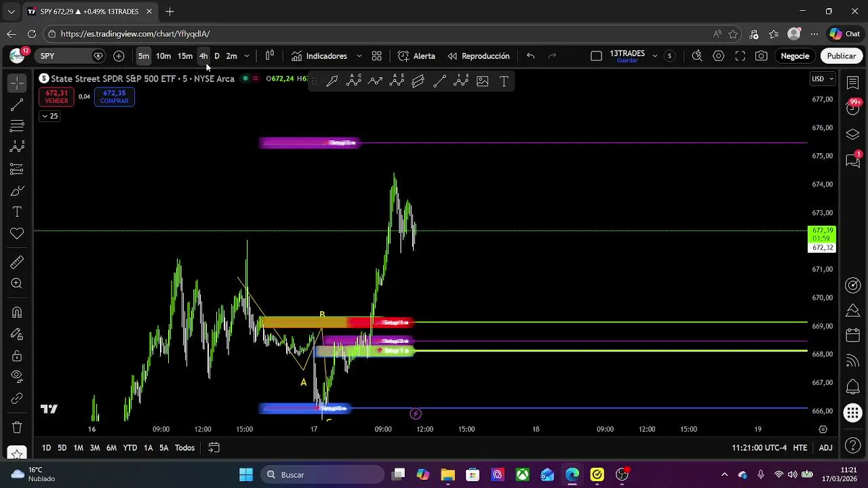Open chats panel in right sidebar
Viewport: 868px width, 488px height.
853,161
